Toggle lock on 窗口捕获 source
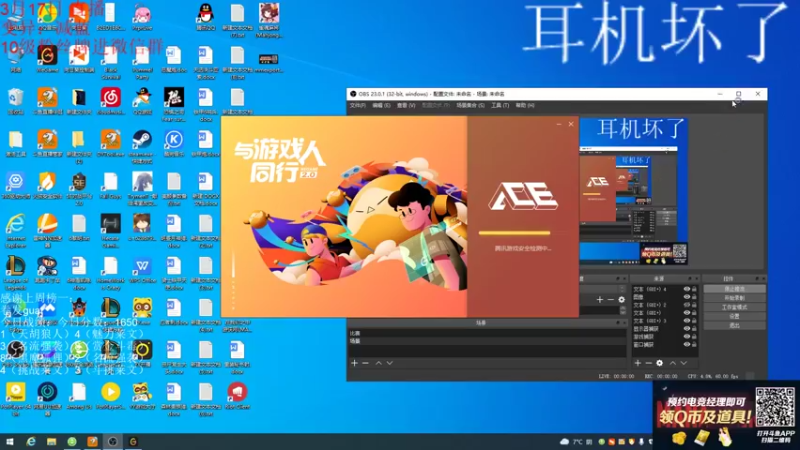 pos(694,345)
